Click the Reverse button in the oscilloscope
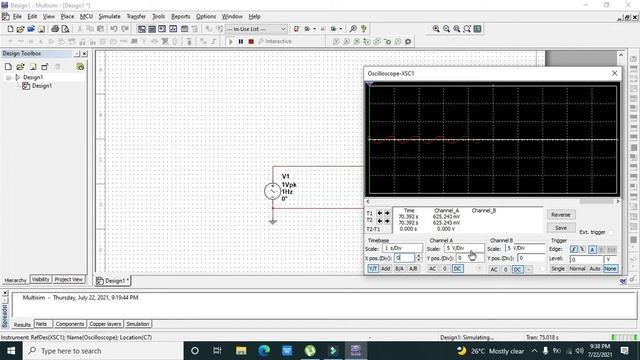The height and width of the screenshot is (360, 640). (560, 215)
